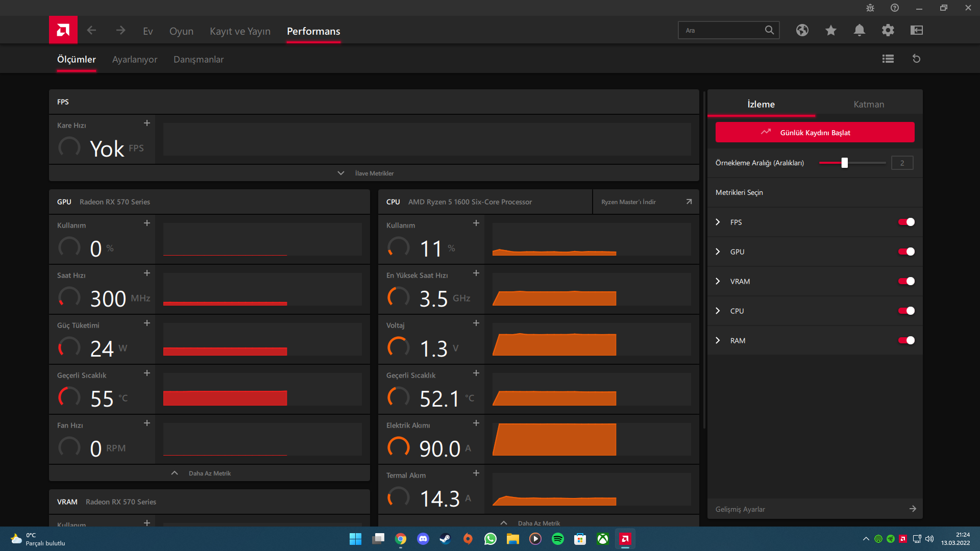
Task: Open settings gear icon
Action: 888,30
